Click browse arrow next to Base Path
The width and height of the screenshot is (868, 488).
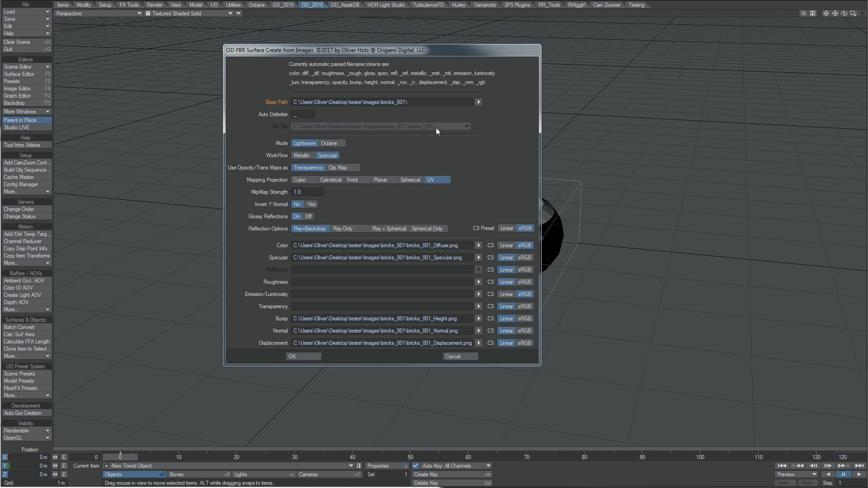478,102
